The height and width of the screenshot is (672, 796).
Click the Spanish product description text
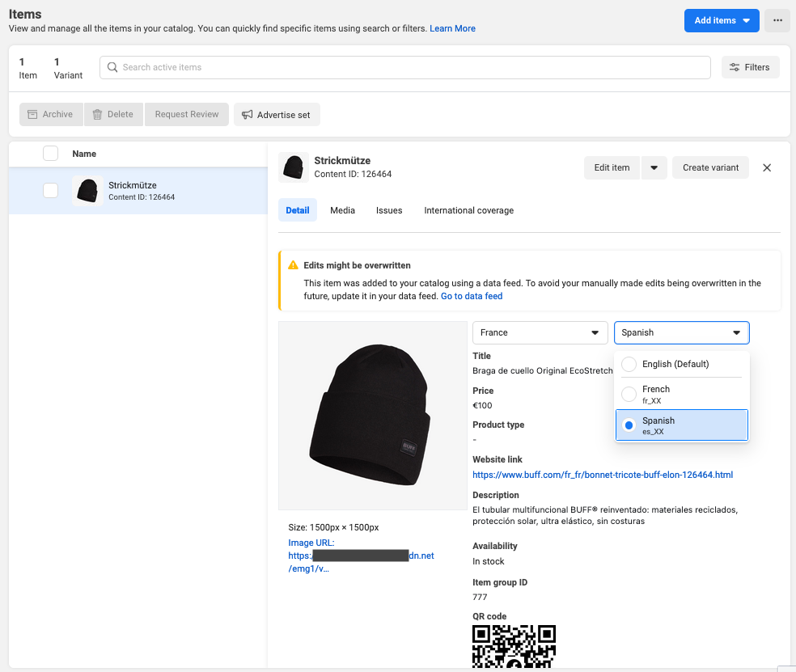(x=605, y=515)
